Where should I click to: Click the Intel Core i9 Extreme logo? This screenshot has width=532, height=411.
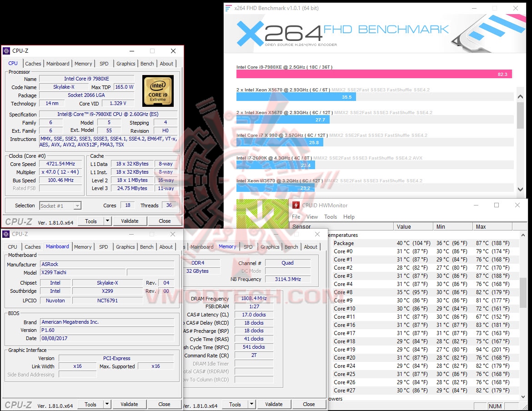[158, 91]
